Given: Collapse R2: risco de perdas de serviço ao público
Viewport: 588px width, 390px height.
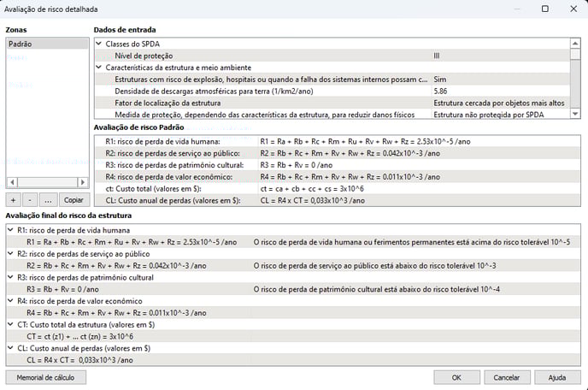Looking at the screenshot, I should coord(10,253).
